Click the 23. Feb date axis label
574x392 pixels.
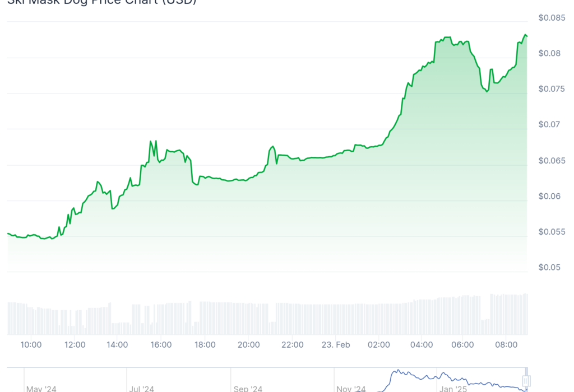click(x=335, y=345)
